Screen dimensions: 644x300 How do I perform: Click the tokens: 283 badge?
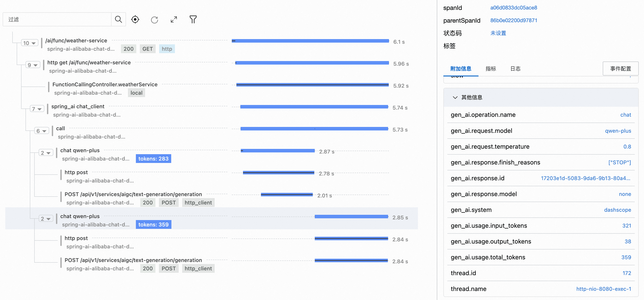153,159
